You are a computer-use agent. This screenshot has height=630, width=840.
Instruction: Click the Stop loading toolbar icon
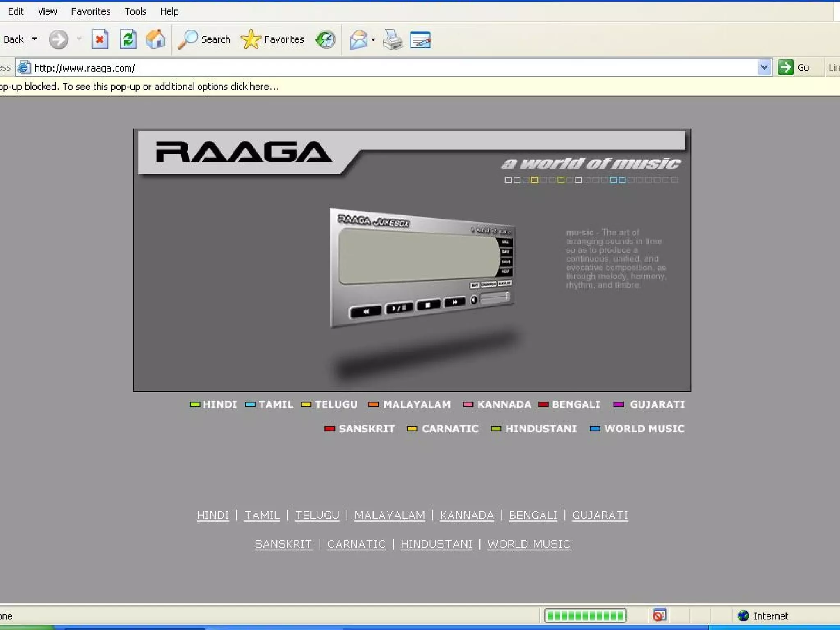click(x=100, y=40)
